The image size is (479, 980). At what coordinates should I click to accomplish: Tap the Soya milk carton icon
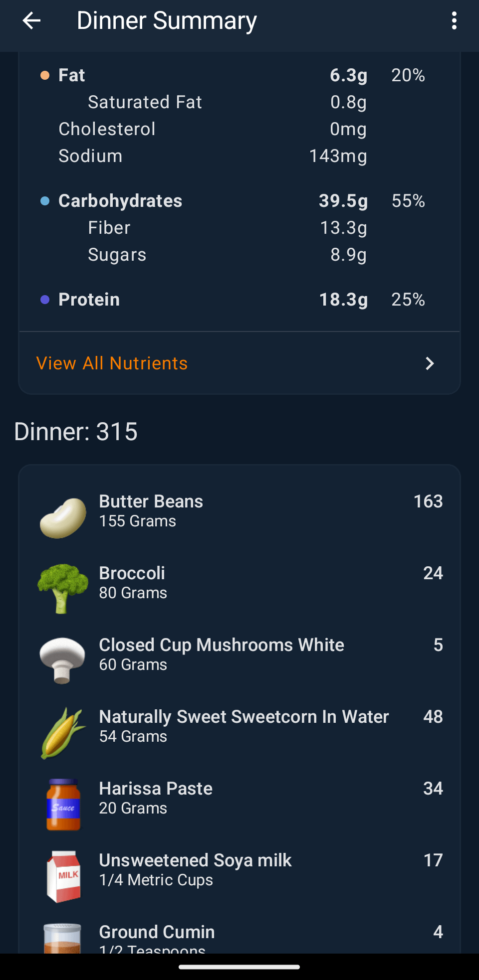coord(63,876)
